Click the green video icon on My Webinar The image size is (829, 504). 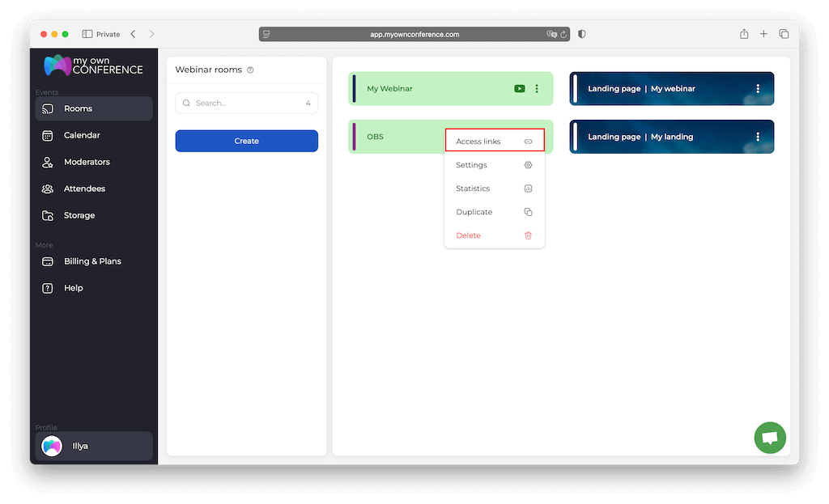520,89
